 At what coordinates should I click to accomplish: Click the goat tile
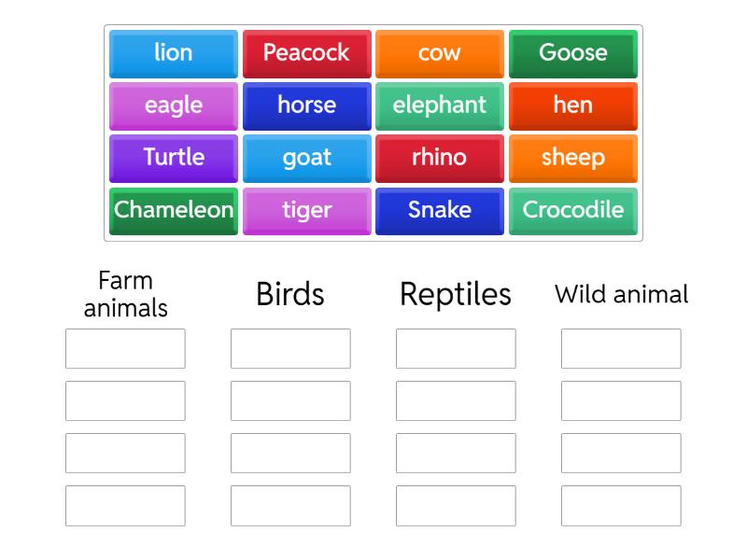(306, 158)
